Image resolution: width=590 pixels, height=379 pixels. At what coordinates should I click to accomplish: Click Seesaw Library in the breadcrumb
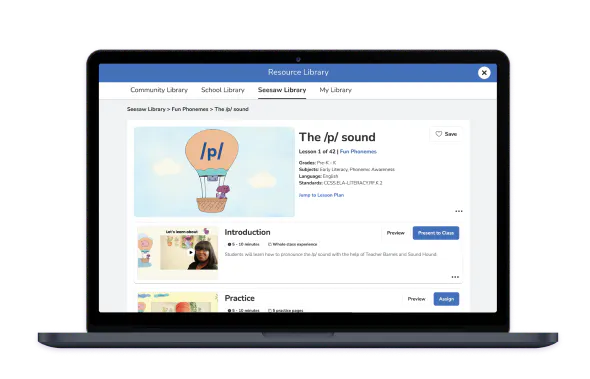tap(146, 109)
